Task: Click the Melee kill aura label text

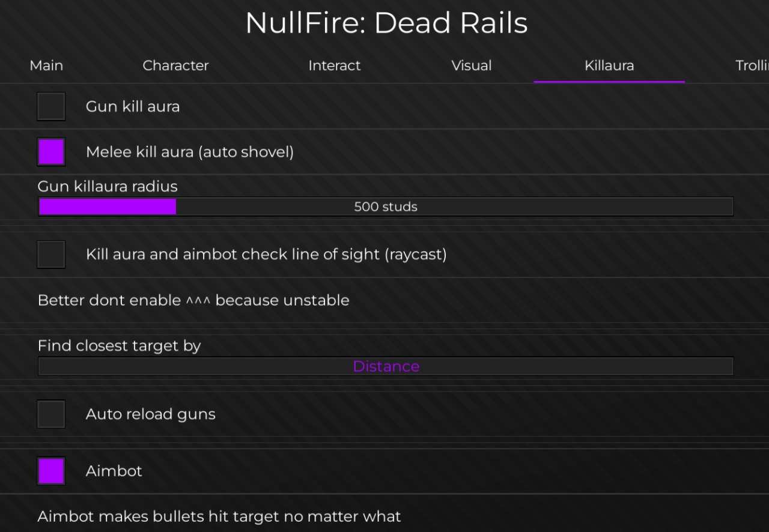Action: pos(190,152)
